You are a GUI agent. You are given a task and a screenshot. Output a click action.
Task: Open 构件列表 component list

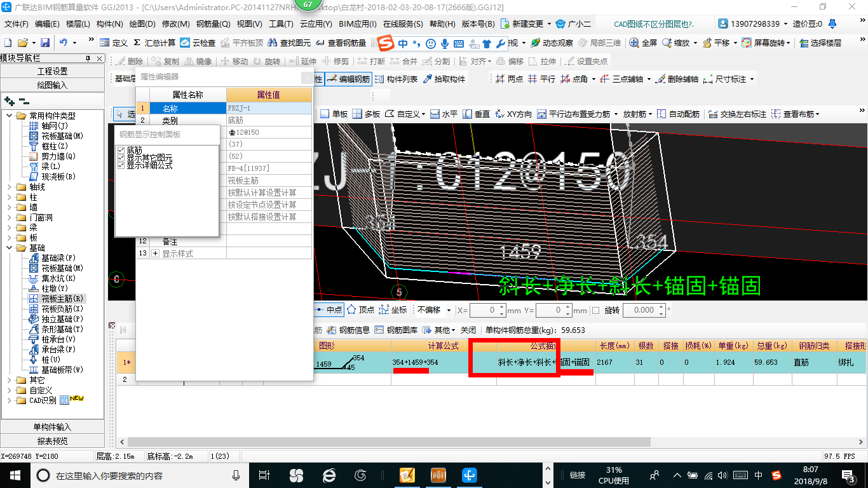click(x=397, y=79)
